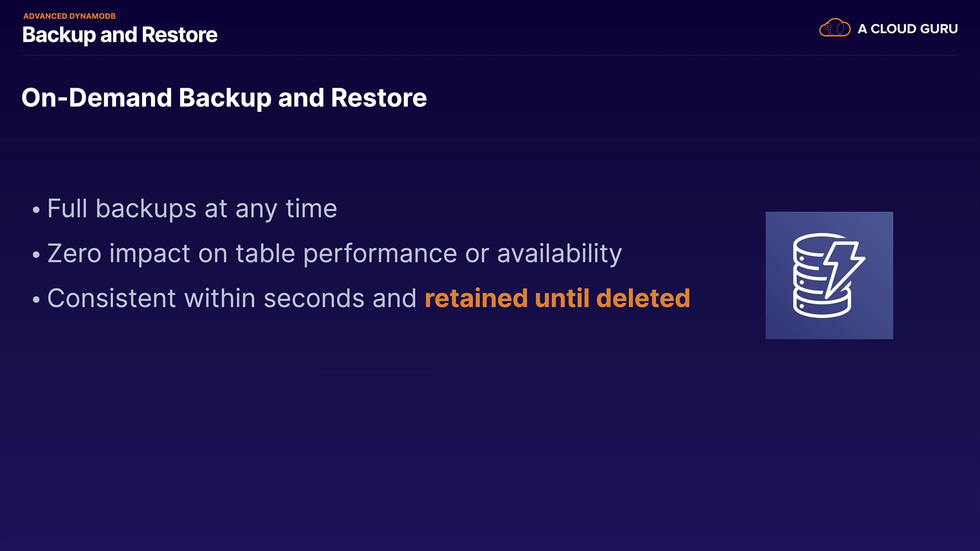Click the word 'Restore' in the main heading
Screen dimensions: 980x551
coord(379,98)
